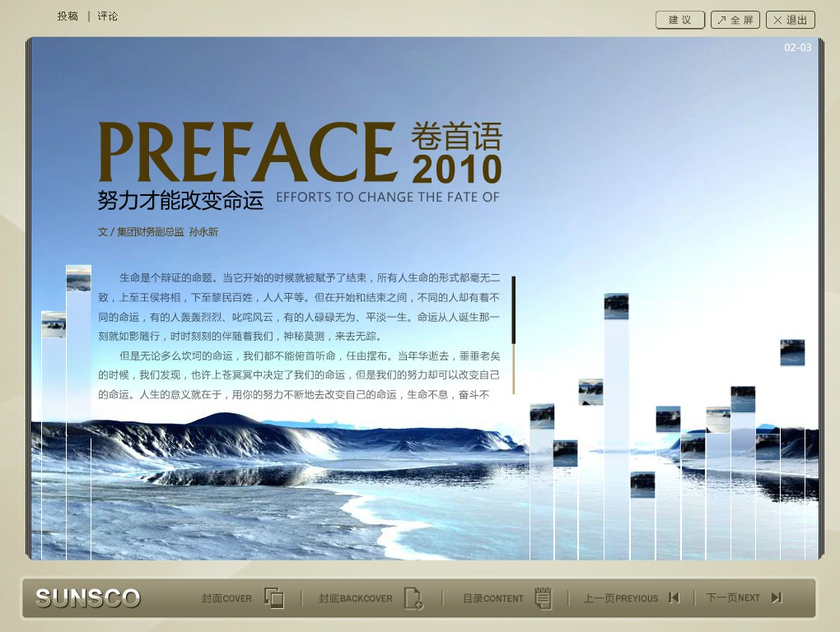The height and width of the screenshot is (632, 840).
Task: Click the author line 集团财务副总监 孙永新
Action: pyautogui.click(x=167, y=232)
